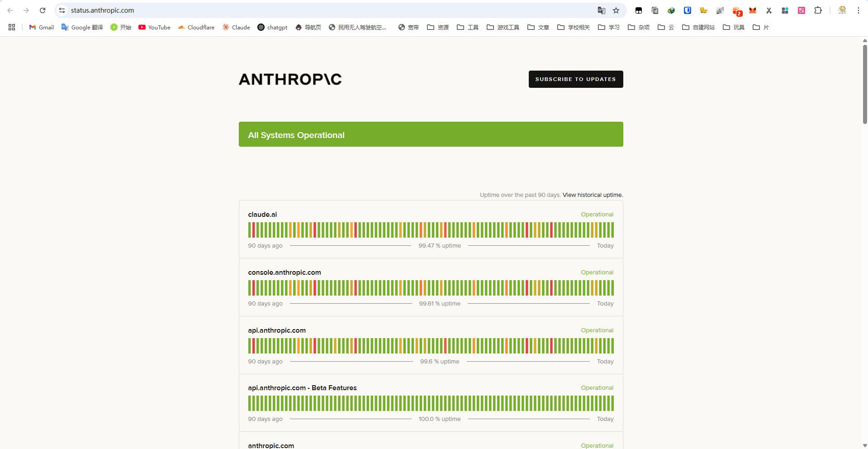
Task: Open View historical uptime link
Action: (593, 195)
